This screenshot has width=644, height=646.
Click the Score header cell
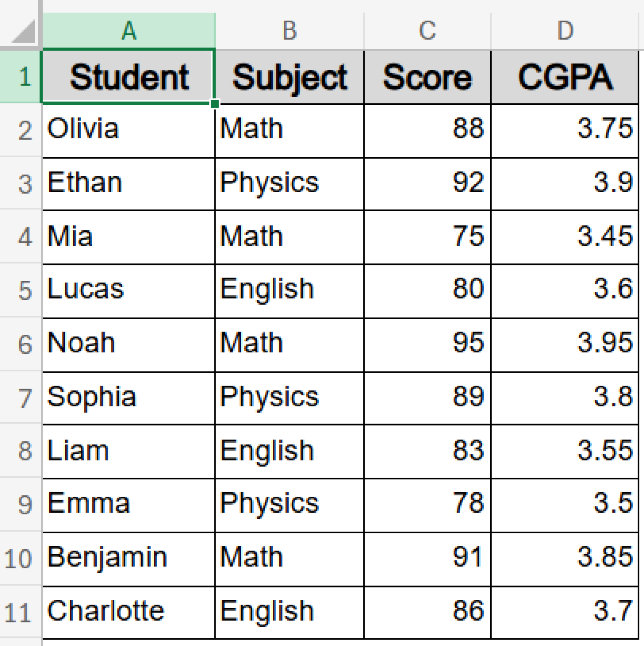[427, 77]
